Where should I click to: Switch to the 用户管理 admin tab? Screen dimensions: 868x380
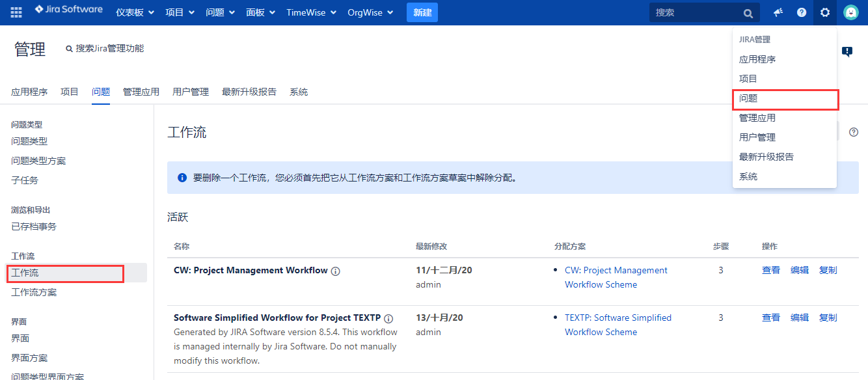tap(191, 92)
